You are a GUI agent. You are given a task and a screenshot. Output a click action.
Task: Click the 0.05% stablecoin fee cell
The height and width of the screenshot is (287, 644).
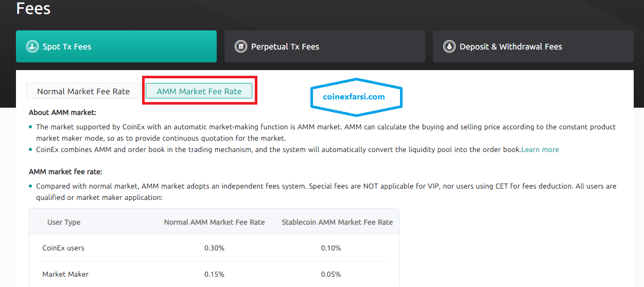(331, 274)
